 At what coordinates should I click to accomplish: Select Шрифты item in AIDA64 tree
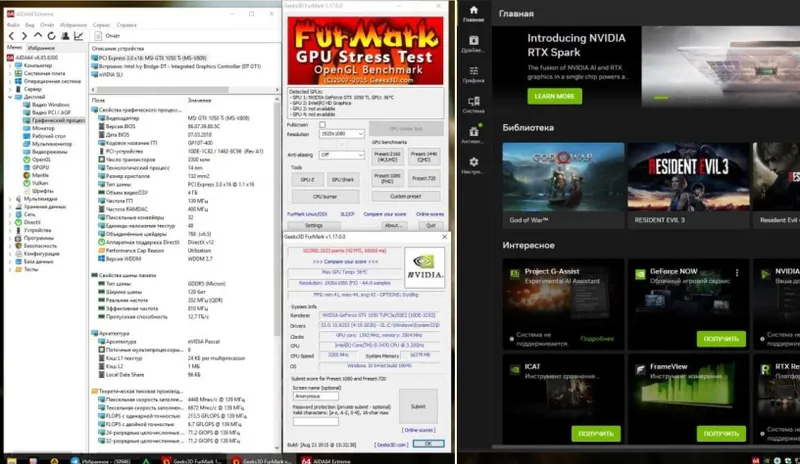pyautogui.click(x=42, y=191)
